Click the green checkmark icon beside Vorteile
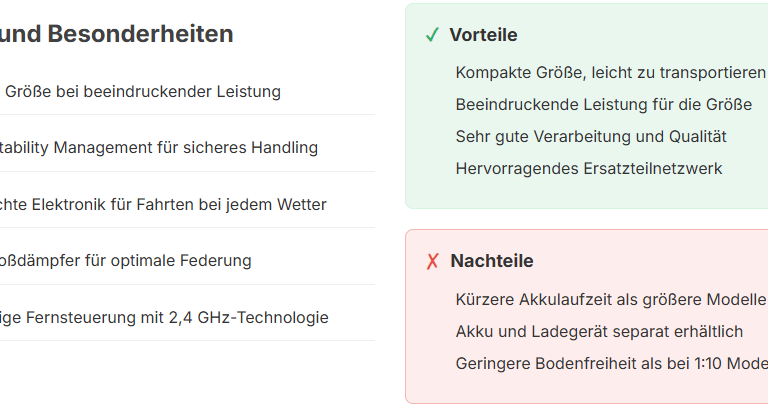The image size is (768, 411). pyautogui.click(x=432, y=35)
